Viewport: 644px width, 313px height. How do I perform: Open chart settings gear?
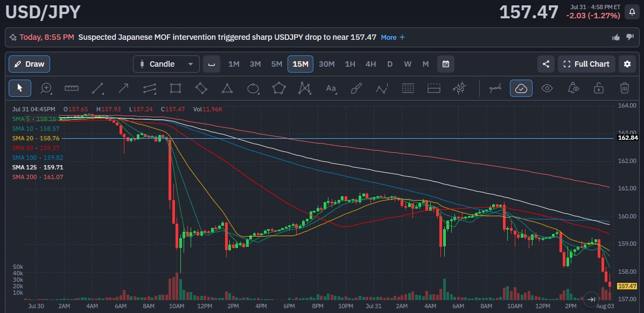point(627,64)
